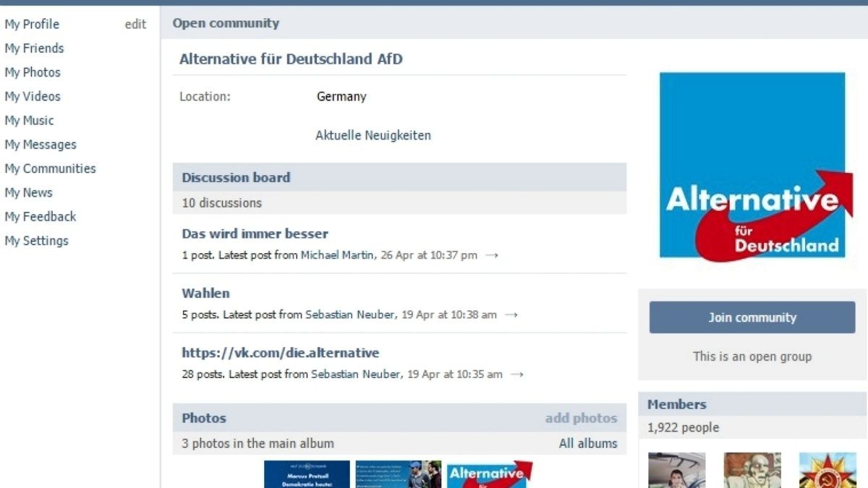Open My Settings from the sidebar
The width and height of the screenshot is (868, 488).
tap(37, 240)
